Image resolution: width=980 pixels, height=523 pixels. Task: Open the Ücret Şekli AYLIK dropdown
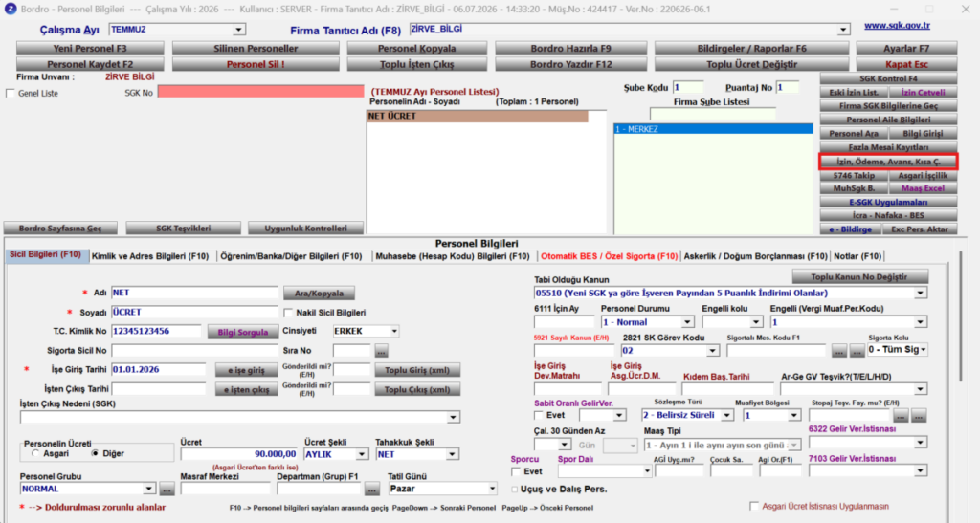[362, 454]
